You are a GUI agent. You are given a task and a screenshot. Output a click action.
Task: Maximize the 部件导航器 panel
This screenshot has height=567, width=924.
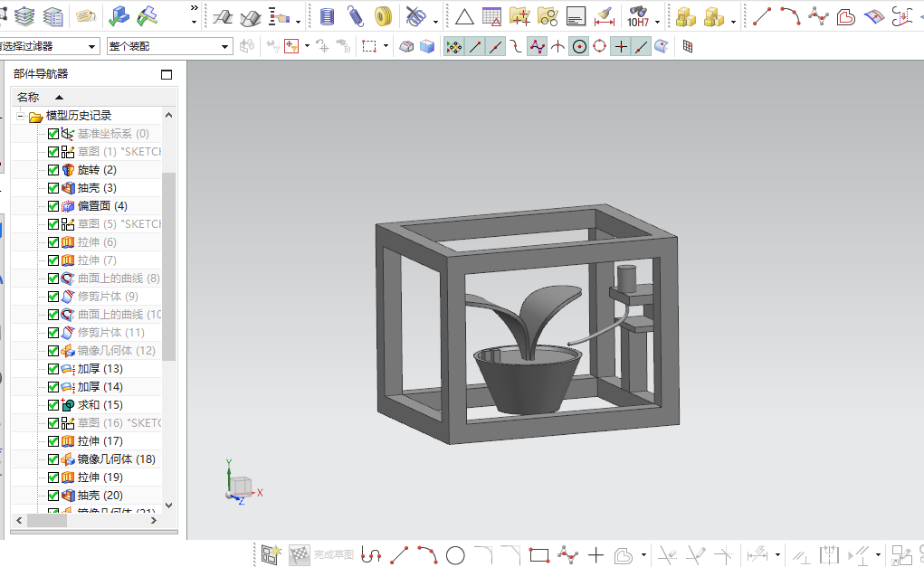click(167, 74)
